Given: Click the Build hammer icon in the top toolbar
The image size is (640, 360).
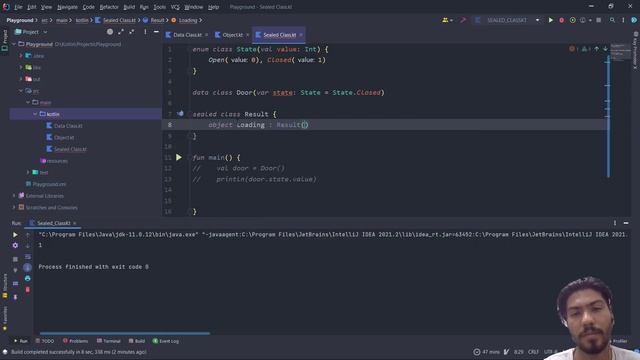Looking at the screenshot, I should point(463,20).
